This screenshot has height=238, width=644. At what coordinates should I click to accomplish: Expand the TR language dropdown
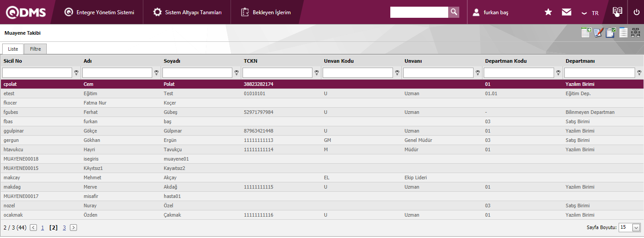pos(590,13)
